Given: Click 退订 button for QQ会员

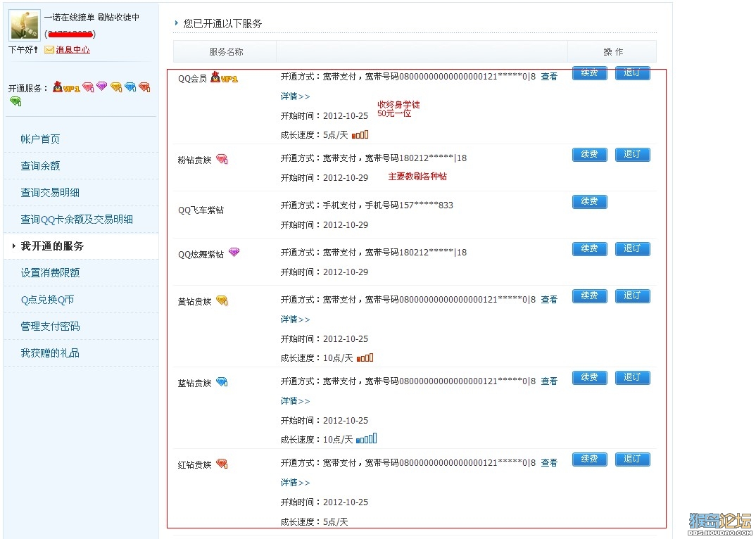Looking at the screenshot, I should [633, 72].
